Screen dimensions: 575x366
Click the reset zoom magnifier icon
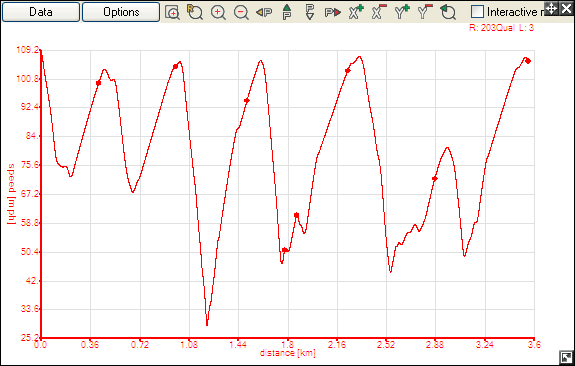[195, 12]
